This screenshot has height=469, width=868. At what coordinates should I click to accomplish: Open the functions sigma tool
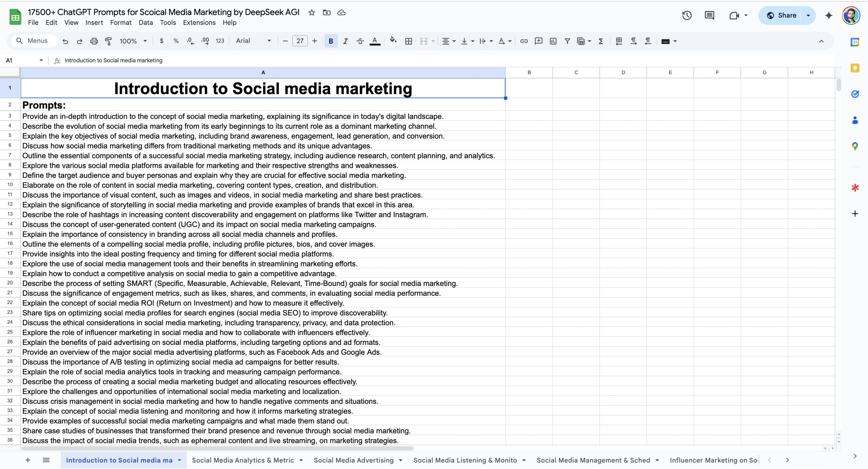(x=600, y=41)
